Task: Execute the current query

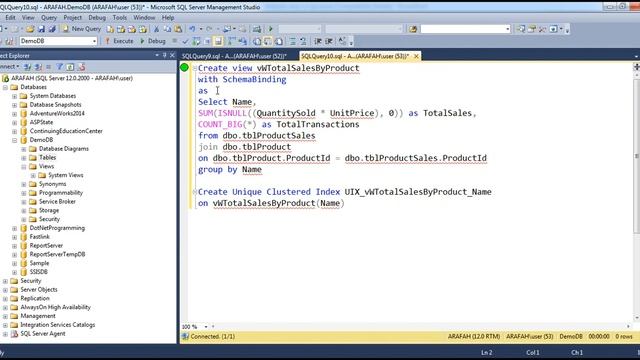Action: pos(119,41)
